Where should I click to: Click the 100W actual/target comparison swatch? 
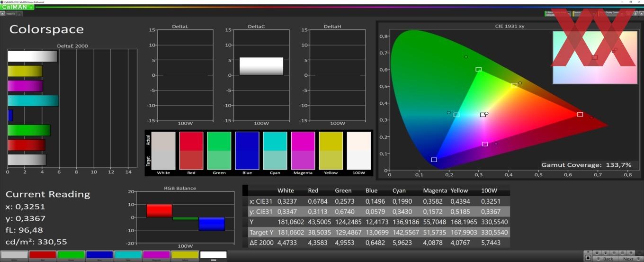pos(359,151)
